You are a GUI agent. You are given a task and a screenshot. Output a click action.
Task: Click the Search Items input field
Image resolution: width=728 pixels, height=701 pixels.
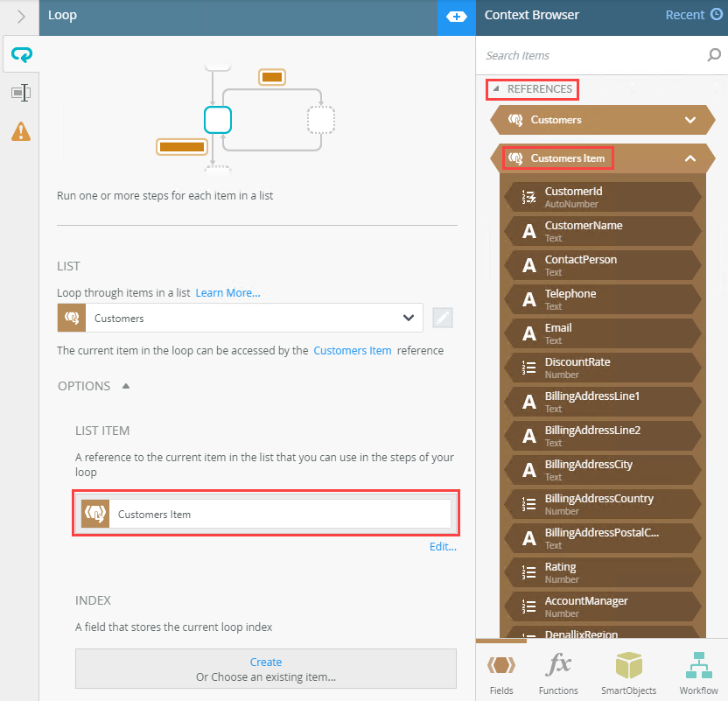(594, 55)
